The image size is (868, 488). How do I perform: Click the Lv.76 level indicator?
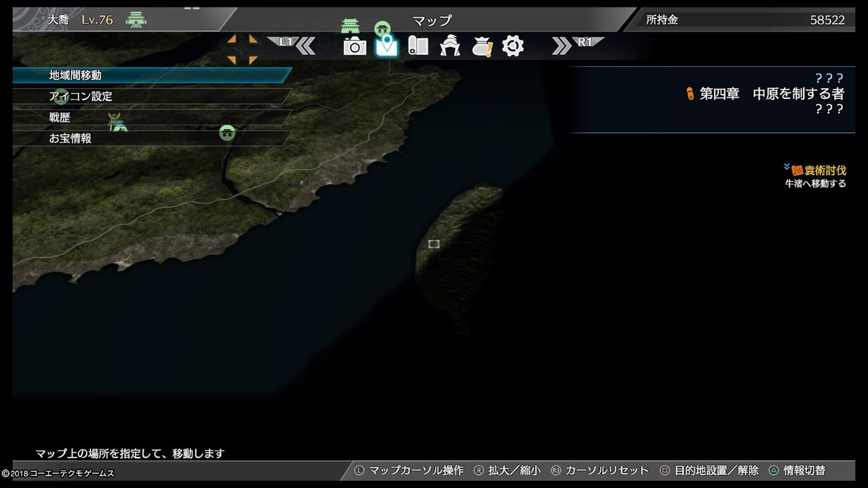[97, 20]
